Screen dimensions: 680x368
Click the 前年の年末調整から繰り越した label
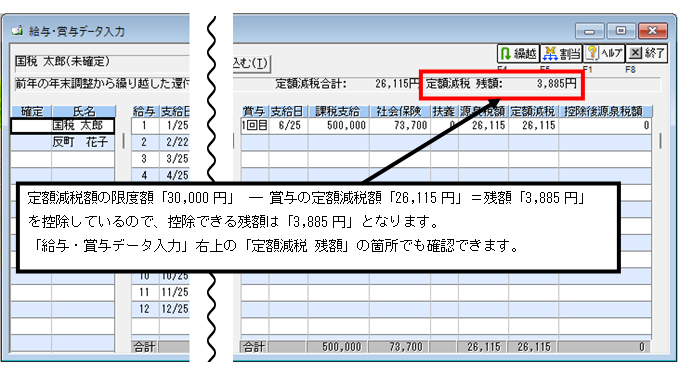101,83
